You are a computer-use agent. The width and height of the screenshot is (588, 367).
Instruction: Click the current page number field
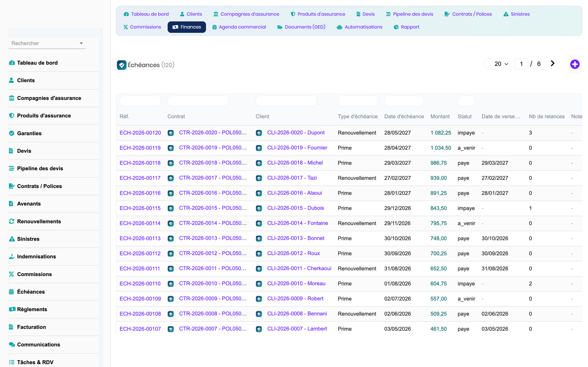521,64
